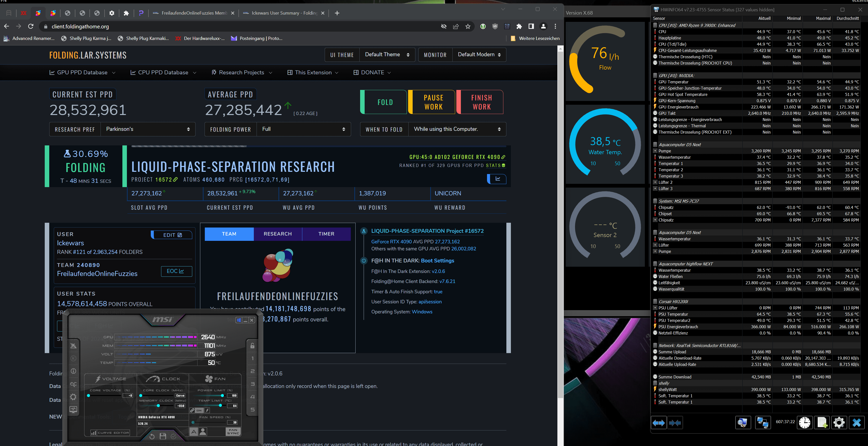Expand This Extension menu

tap(313, 72)
